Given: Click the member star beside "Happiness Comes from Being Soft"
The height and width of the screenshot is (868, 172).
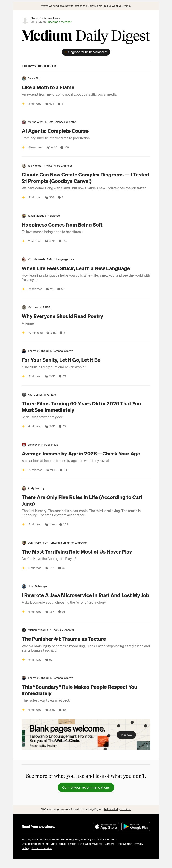Looking at the screenshot, I should [x=23, y=241].
